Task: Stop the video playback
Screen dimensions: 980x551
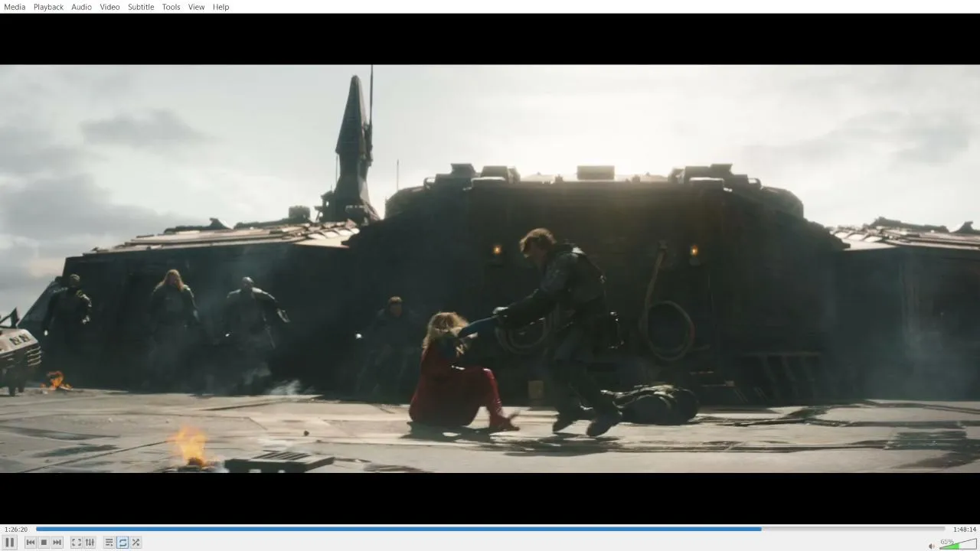Action: 44,543
